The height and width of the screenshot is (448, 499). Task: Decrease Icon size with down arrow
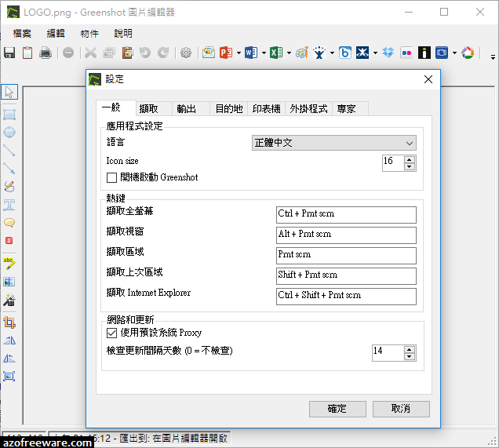tap(410, 167)
